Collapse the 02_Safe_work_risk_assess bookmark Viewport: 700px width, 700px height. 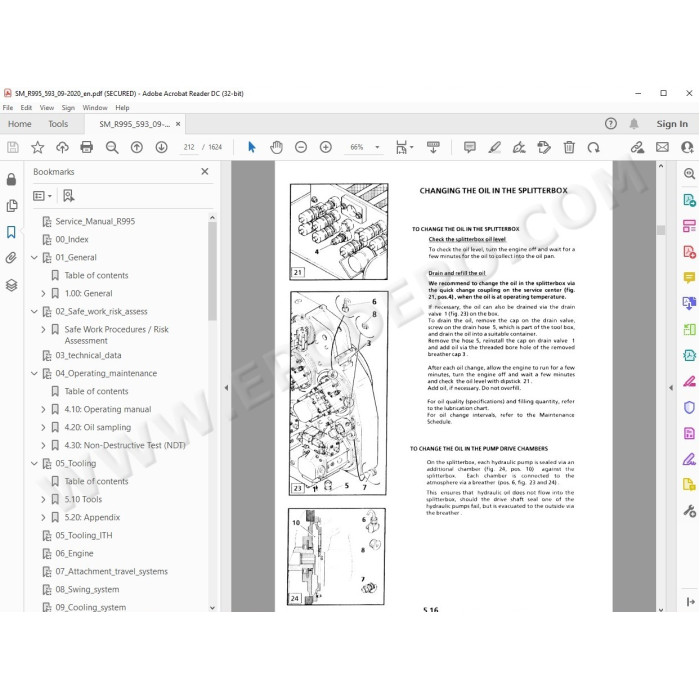pyautogui.click(x=34, y=311)
